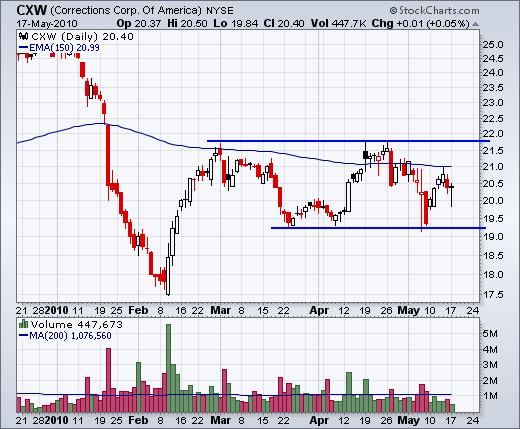The height and width of the screenshot is (429, 520).
Task: Click the open price 'Op 20.37'
Action: pos(139,24)
